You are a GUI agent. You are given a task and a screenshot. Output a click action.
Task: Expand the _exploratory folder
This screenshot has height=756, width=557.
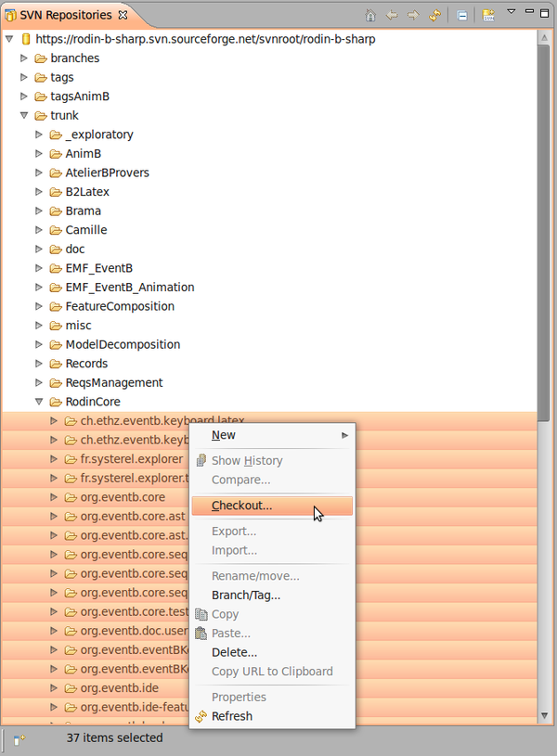coord(39,135)
